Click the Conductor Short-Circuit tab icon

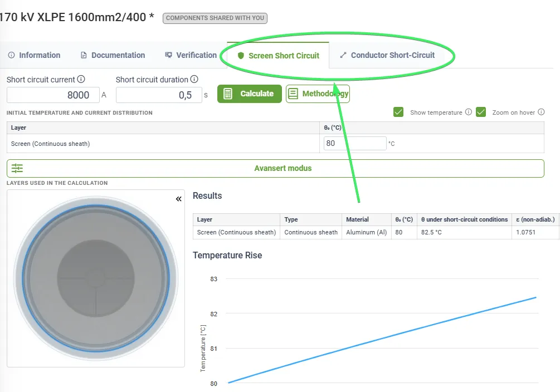click(x=343, y=55)
